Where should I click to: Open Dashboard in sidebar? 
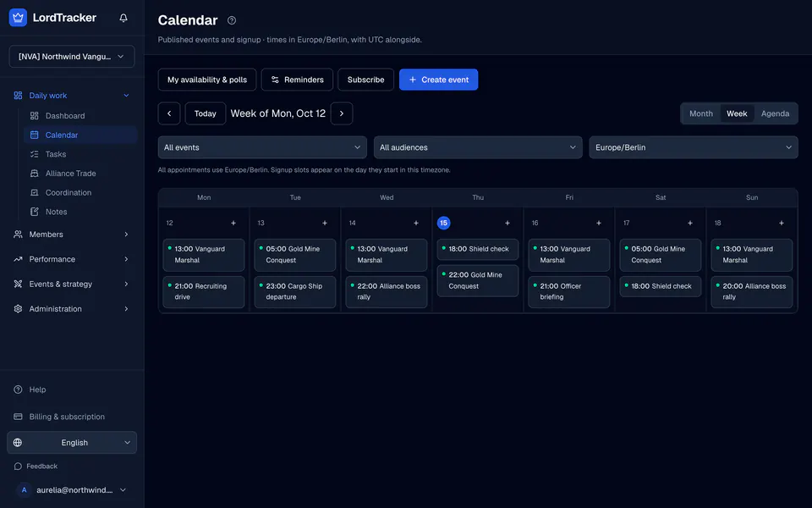(x=80, y=116)
